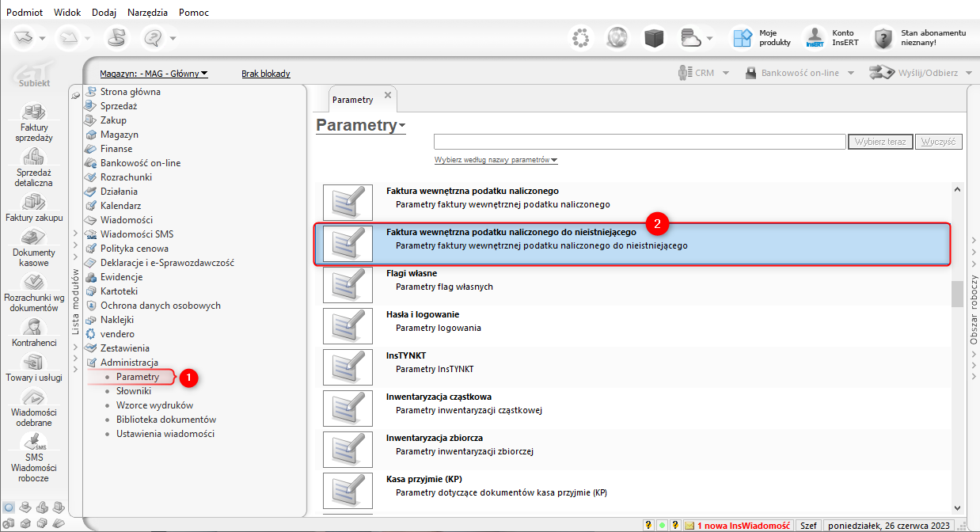Click the dotted circle icon in toolbar

click(x=581, y=37)
